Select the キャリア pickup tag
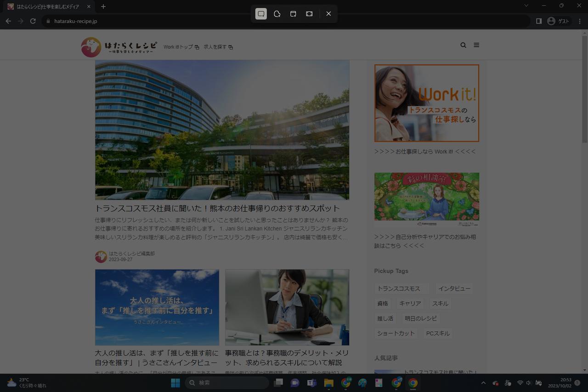 [x=410, y=303]
